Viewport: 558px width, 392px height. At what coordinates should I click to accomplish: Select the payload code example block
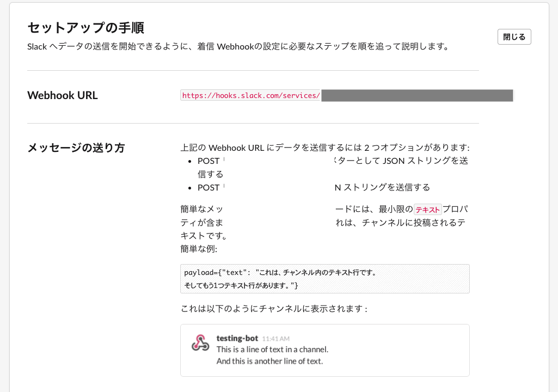324,278
